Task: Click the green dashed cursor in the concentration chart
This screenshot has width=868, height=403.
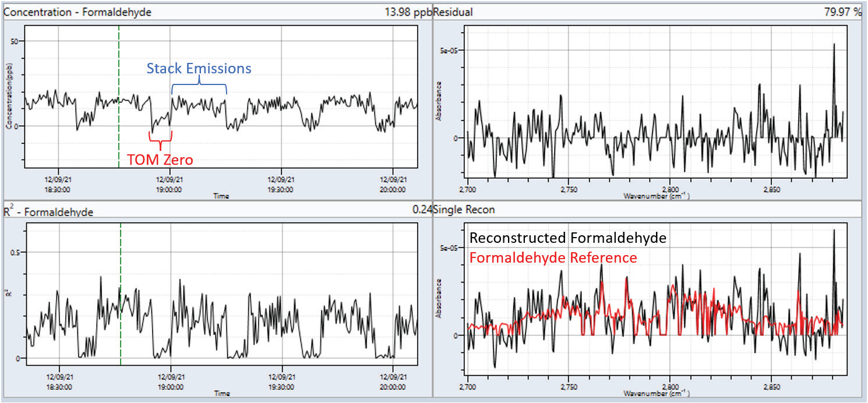Action: click(x=119, y=87)
